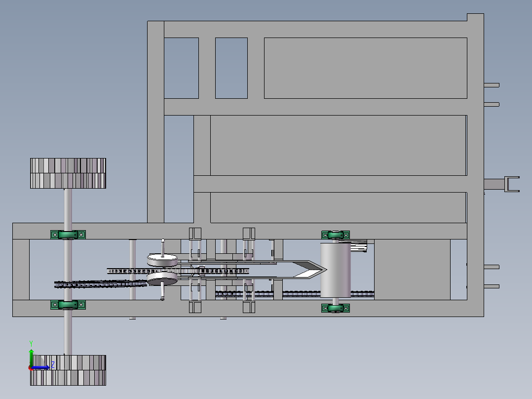Select the lower-left green bearing block on the wheel axle
The height and width of the screenshot is (399, 532).
(68, 305)
